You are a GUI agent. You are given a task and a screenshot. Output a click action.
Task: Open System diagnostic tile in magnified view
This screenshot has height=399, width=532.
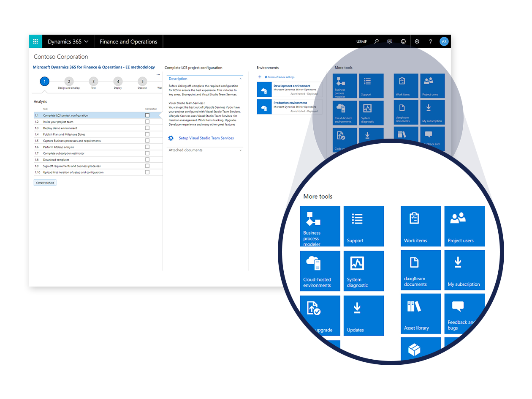click(364, 271)
